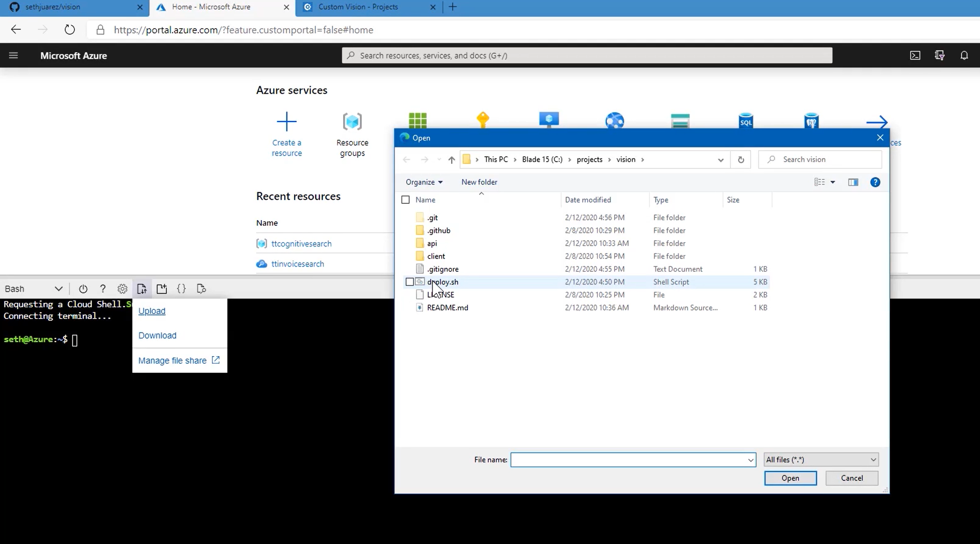This screenshot has height=544, width=980.
Task: Choose Upload from the Cloud Shell menu
Action: [152, 311]
